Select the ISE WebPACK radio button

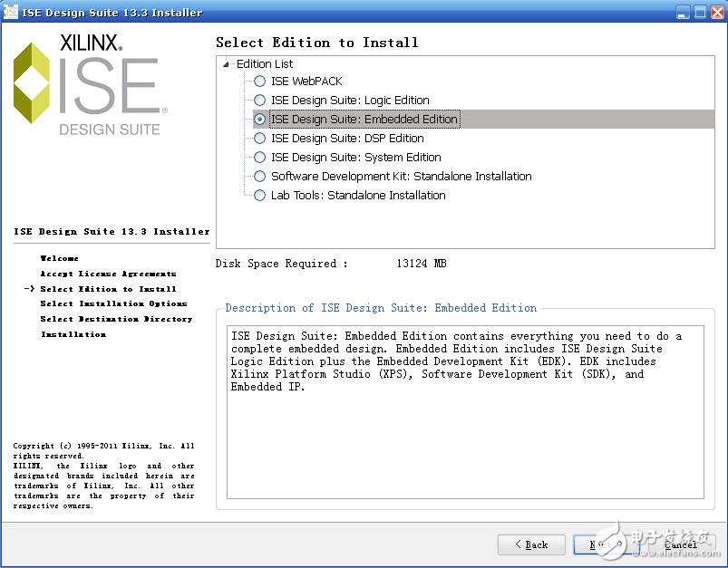(260, 82)
